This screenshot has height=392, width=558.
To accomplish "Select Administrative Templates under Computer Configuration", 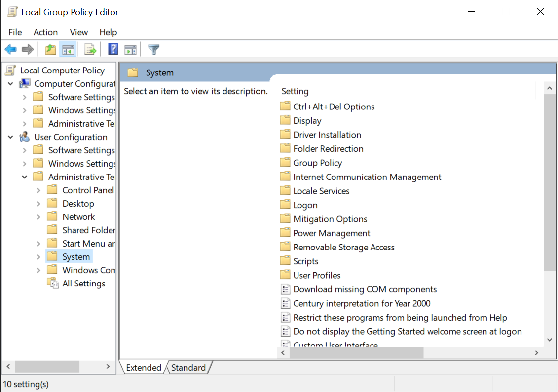I will coord(81,123).
